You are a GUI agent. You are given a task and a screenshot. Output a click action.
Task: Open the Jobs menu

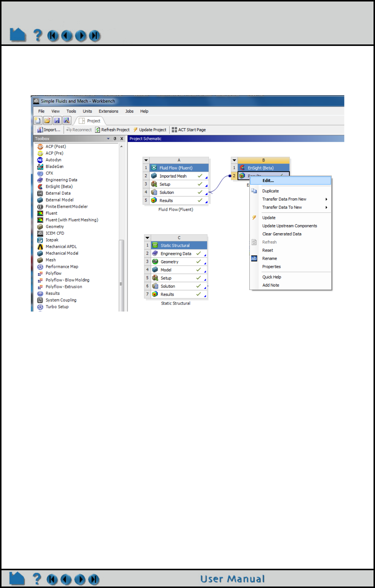click(129, 111)
